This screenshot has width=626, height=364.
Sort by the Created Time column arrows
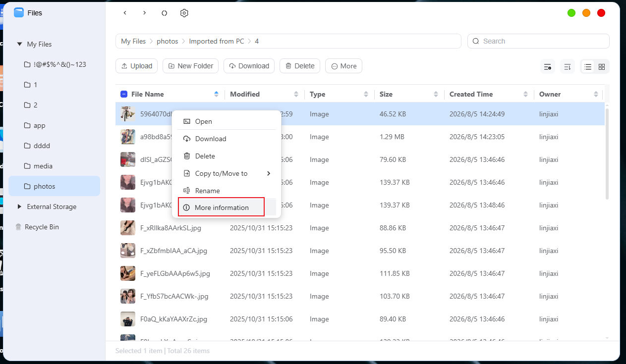pos(525,94)
